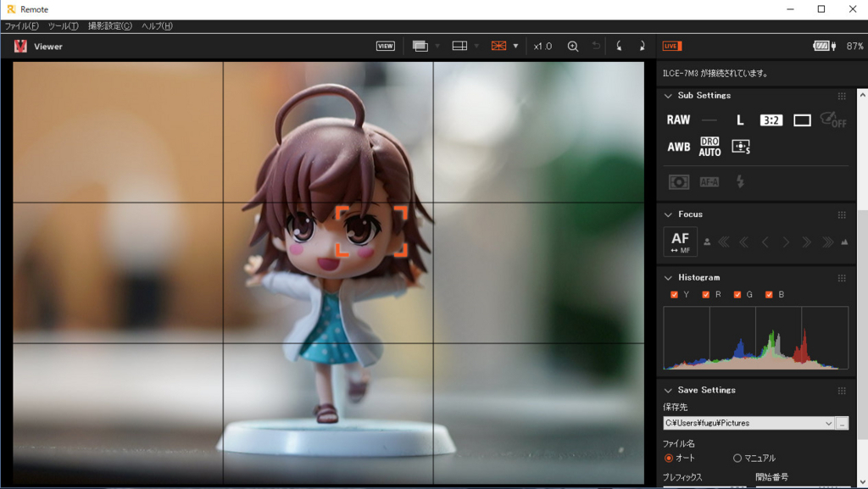Image resolution: width=868 pixels, height=489 pixels.
Task: Click the ILCE-7M3 connection status text
Action: pos(715,73)
